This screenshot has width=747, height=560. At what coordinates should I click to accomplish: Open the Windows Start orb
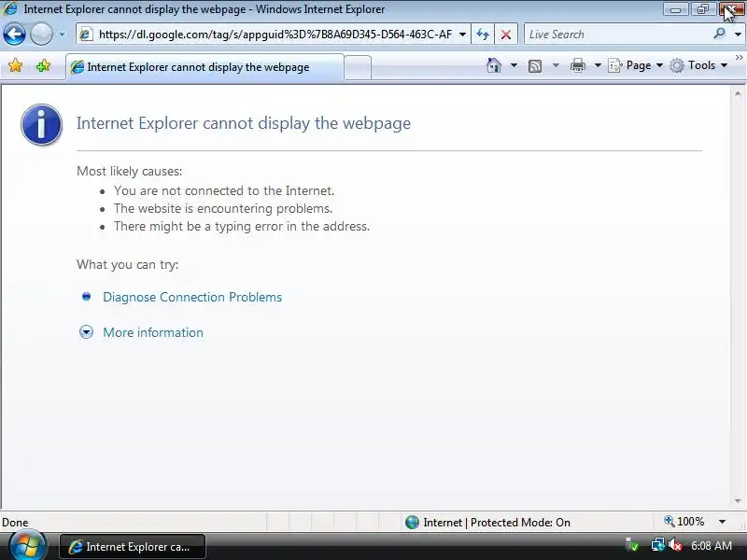click(28, 546)
